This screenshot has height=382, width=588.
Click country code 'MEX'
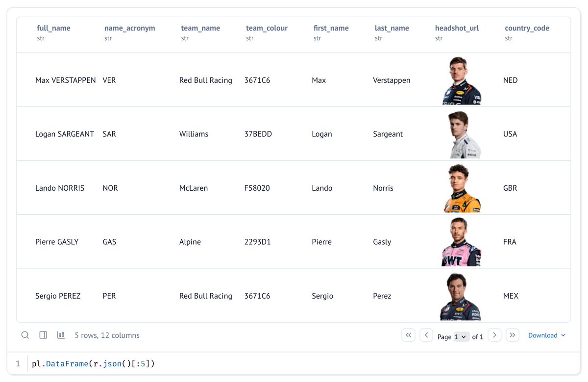pyautogui.click(x=511, y=296)
